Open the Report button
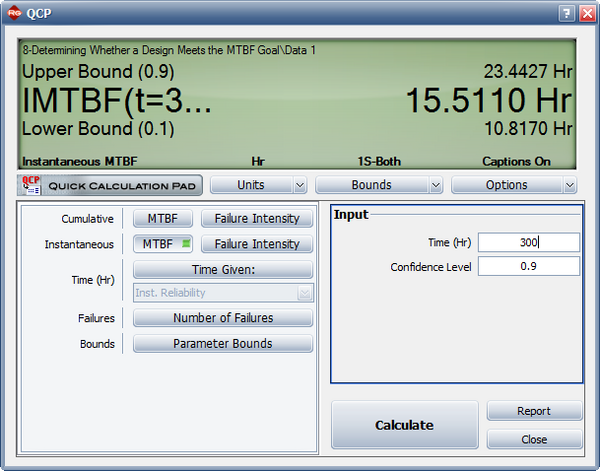Image resolution: width=600 pixels, height=471 pixels. pos(534,411)
